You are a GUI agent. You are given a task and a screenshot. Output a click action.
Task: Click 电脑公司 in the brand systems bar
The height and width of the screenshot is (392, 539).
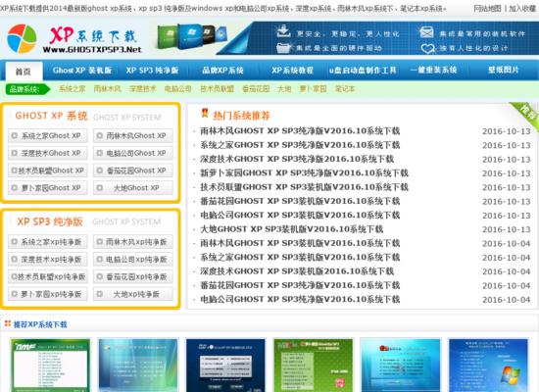(x=177, y=89)
